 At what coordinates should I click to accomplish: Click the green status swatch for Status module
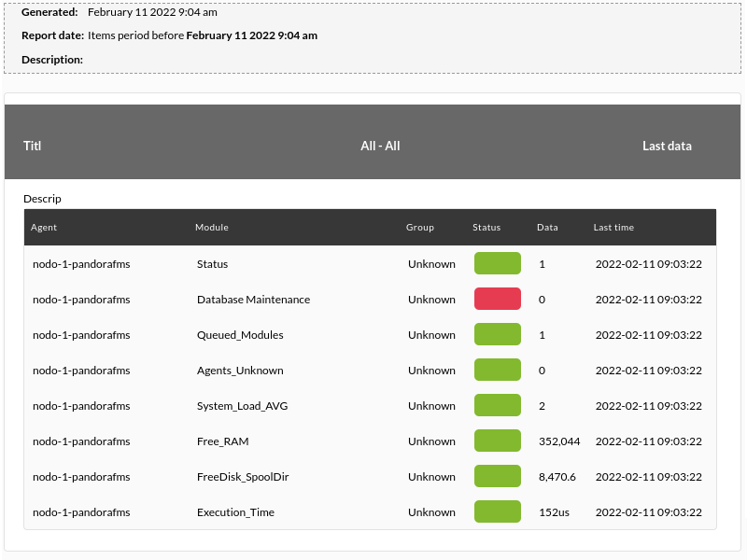(x=498, y=263)
